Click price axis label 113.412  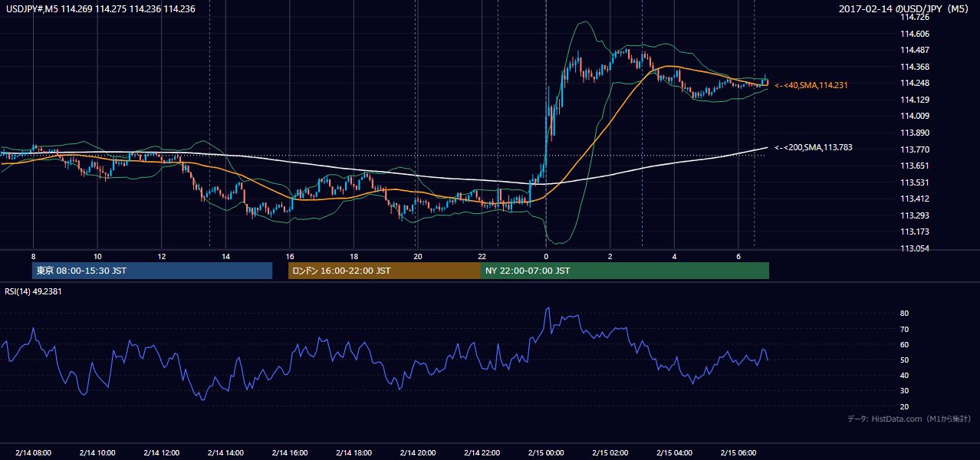coord(914,199)
